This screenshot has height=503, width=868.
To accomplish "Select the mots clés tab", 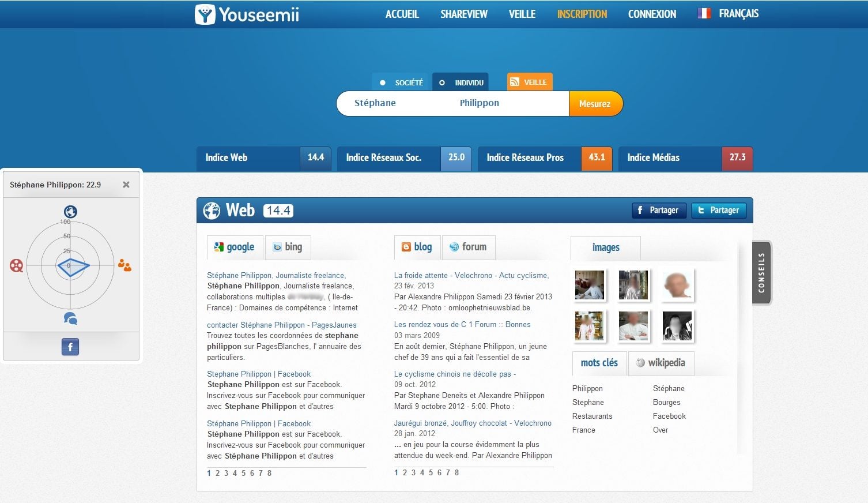I will (599, 363).
